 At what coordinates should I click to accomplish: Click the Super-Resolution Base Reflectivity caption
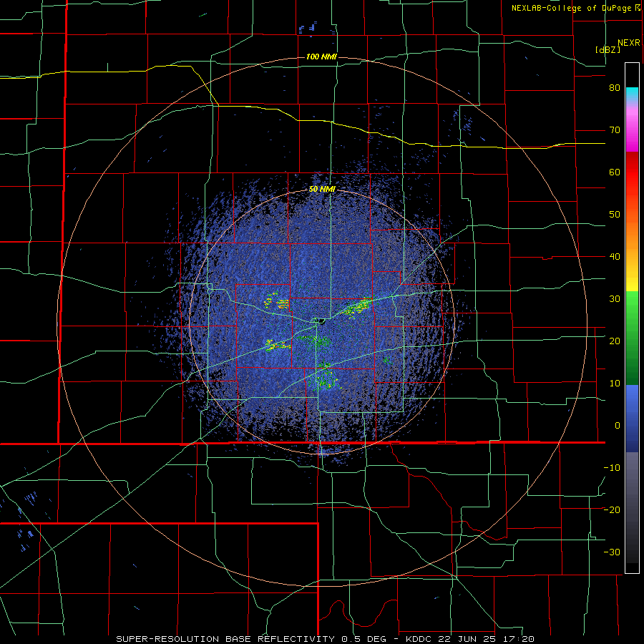[225, 639]
